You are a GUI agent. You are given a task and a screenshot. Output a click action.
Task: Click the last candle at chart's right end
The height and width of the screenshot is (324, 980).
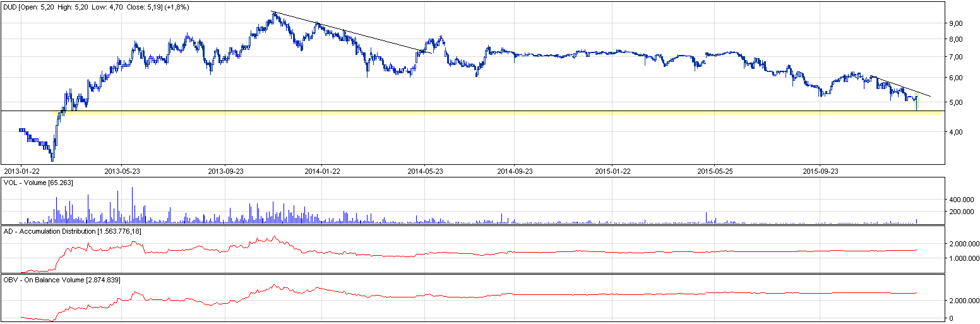[x=916, y=102]
